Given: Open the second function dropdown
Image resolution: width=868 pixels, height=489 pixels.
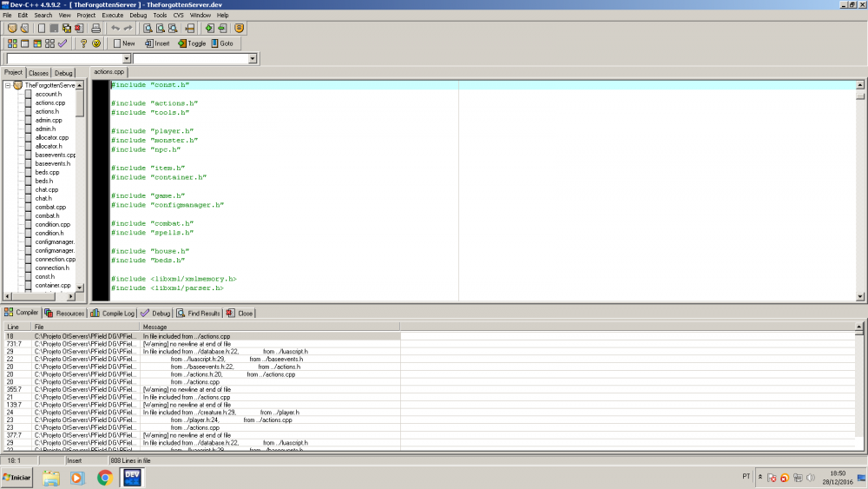Looking at the screenshot, I should (253, 59).
